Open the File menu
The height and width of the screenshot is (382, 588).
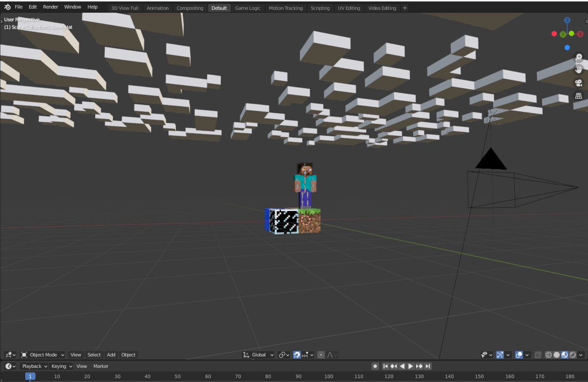pyautogui.click(x=19, y=7)
